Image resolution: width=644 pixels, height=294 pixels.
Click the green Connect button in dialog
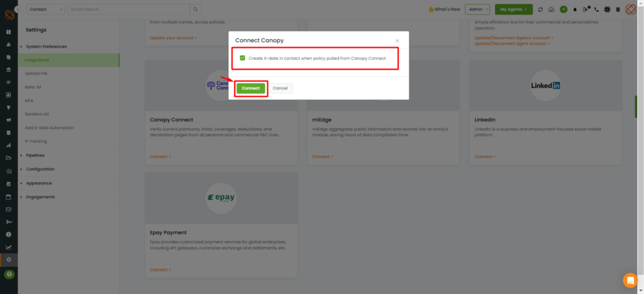(x=250, y=88)
